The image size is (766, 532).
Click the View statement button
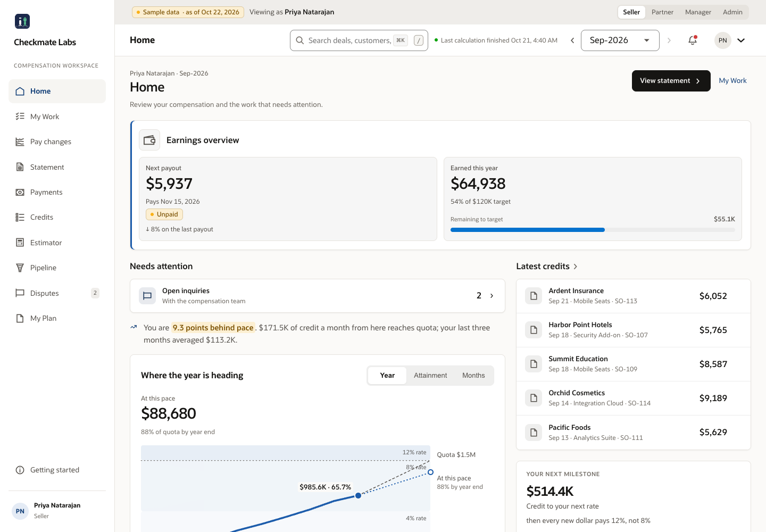pos(671,81)
